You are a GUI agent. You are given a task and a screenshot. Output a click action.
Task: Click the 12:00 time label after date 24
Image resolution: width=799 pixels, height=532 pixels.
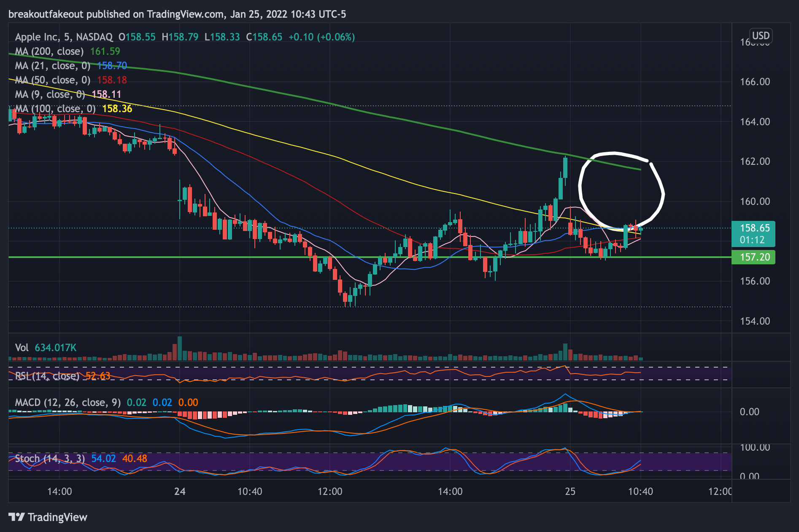330,492
